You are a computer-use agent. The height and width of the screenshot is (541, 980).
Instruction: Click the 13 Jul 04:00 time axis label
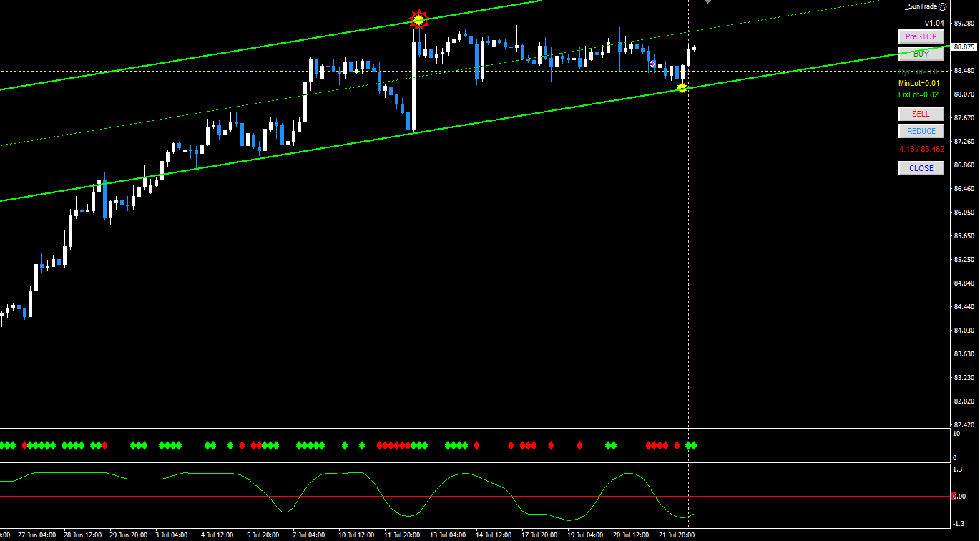coord(449,535)
